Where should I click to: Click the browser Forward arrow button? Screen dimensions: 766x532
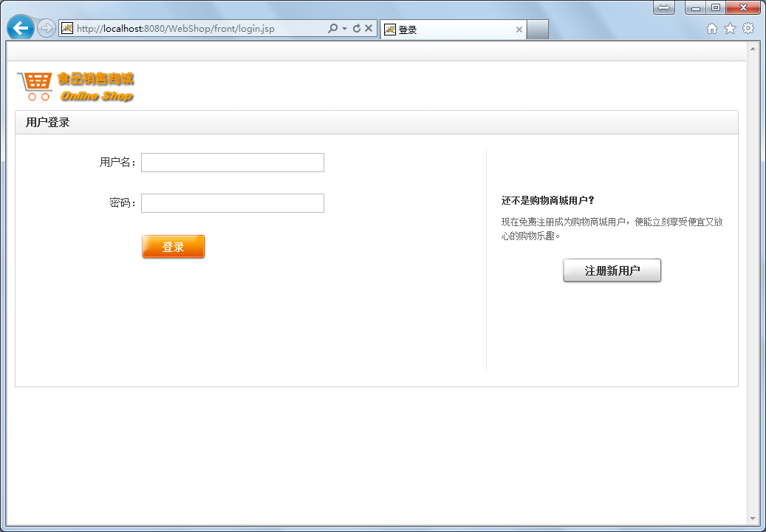(47, 28)
